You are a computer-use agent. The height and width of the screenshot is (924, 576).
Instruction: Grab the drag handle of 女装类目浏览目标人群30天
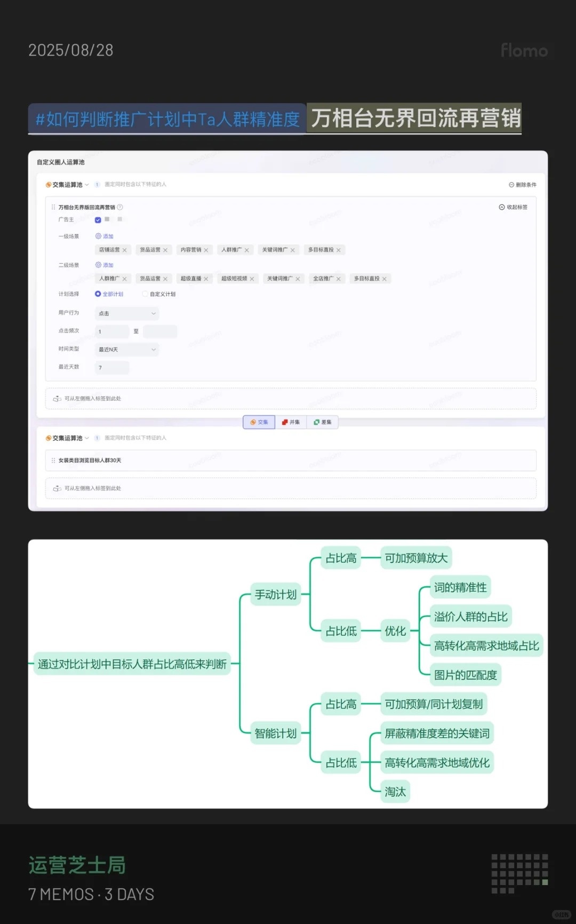pos(53,460)
